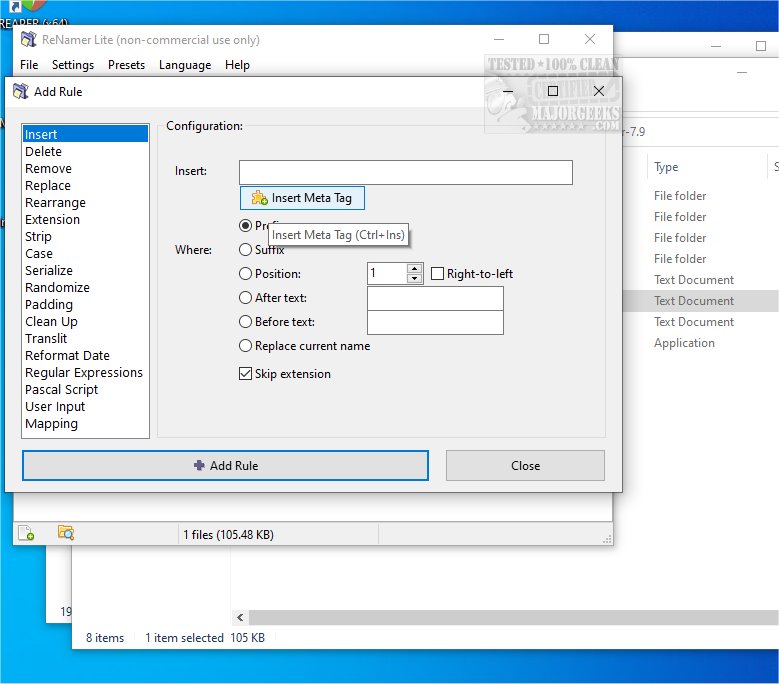Select the Translit rule type
779x684 pixels.
(x=85, y=338)
